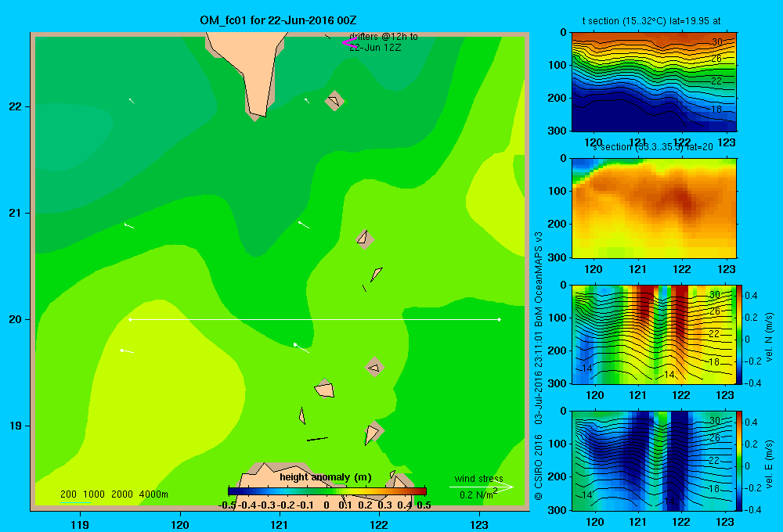Click the vel. E colorbar

pos(740,461)
